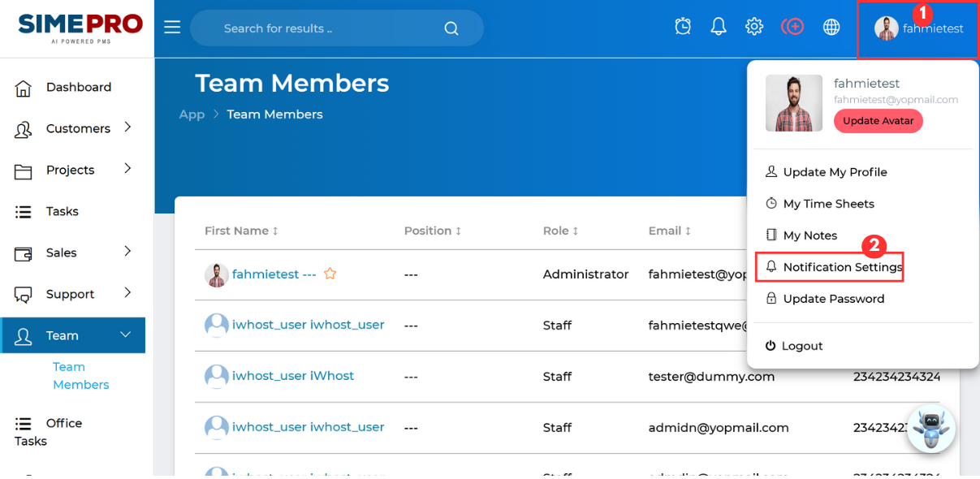The image size is (980, 479).
Task: Click the SIMEPRO logo
Action: click(80, 28)
